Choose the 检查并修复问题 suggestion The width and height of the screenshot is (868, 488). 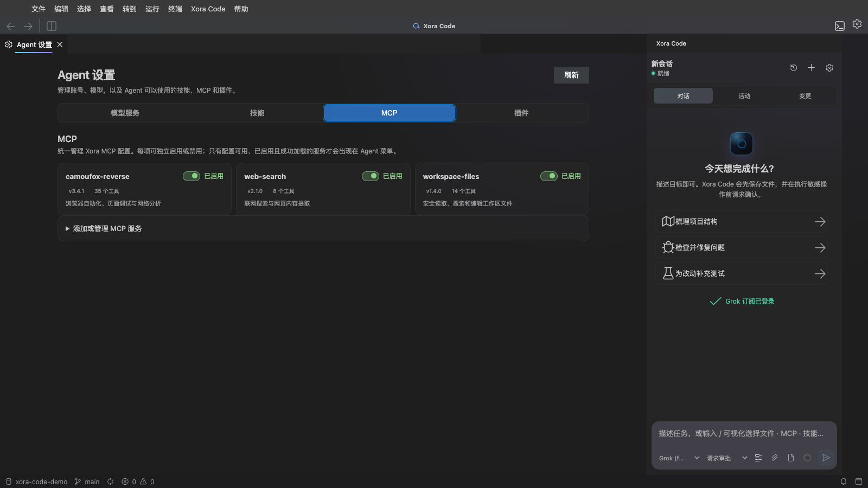741,248
